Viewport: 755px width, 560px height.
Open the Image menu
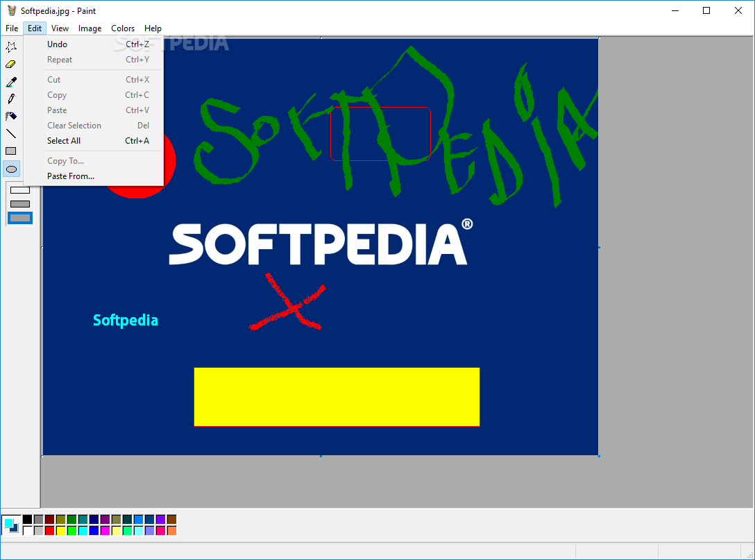click(x=90, y=28)
